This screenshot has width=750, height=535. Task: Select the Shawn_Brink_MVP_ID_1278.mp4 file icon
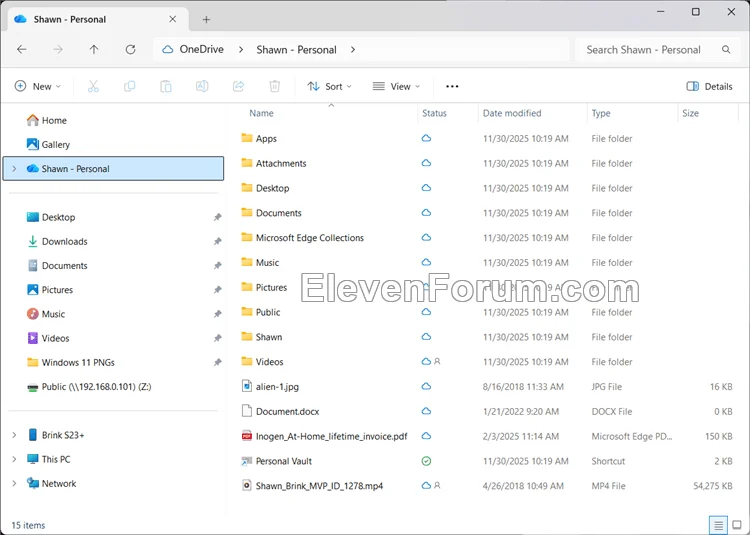click(x=247, y=486)
